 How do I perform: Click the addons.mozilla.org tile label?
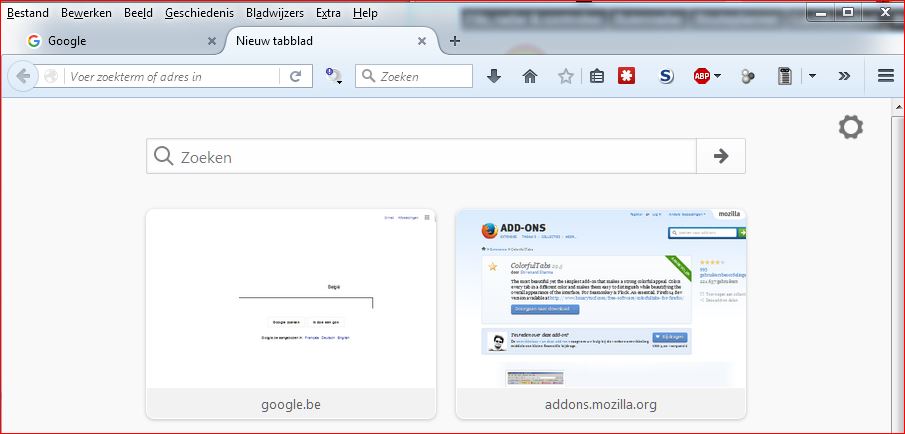pos(601,405)
